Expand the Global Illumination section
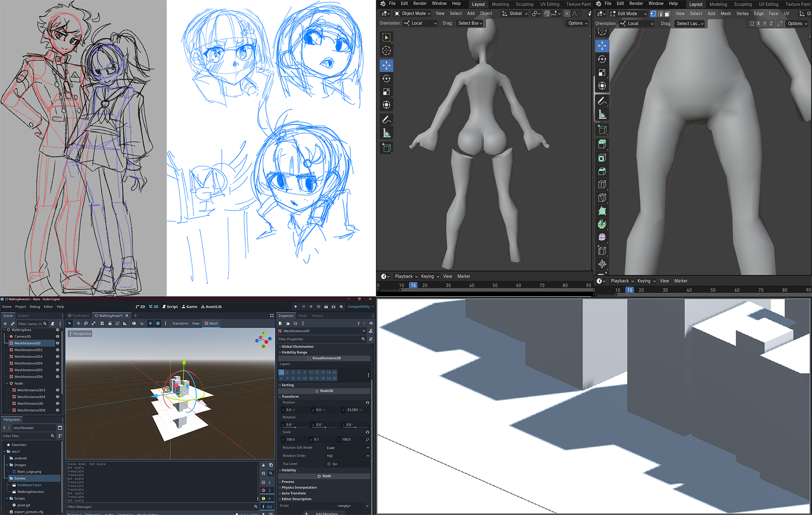 (297, 347)
